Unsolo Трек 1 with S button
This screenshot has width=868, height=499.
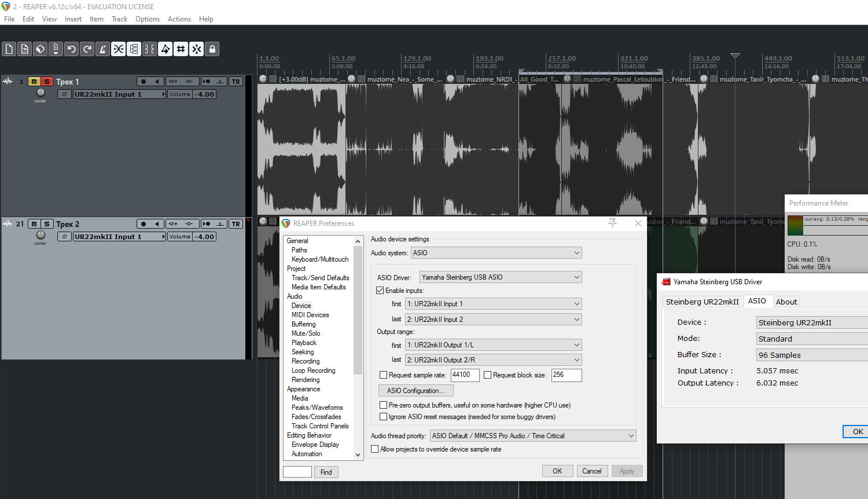tap(47, 82)
